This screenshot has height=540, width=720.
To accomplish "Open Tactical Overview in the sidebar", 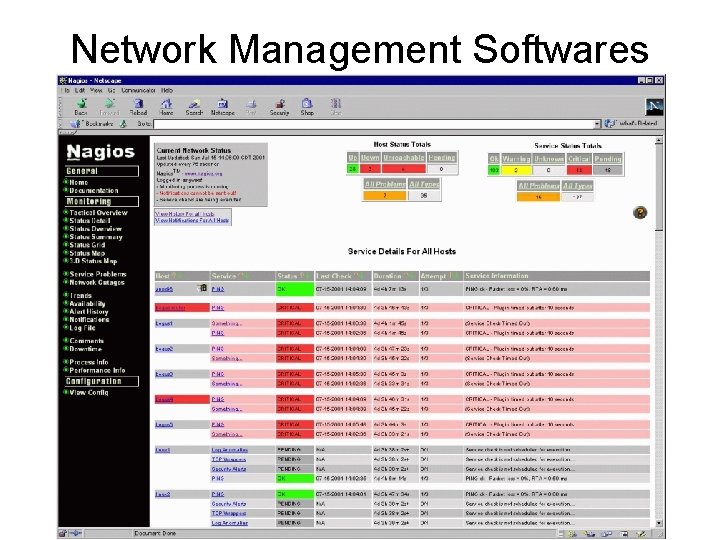I will (x=98, y=213).
